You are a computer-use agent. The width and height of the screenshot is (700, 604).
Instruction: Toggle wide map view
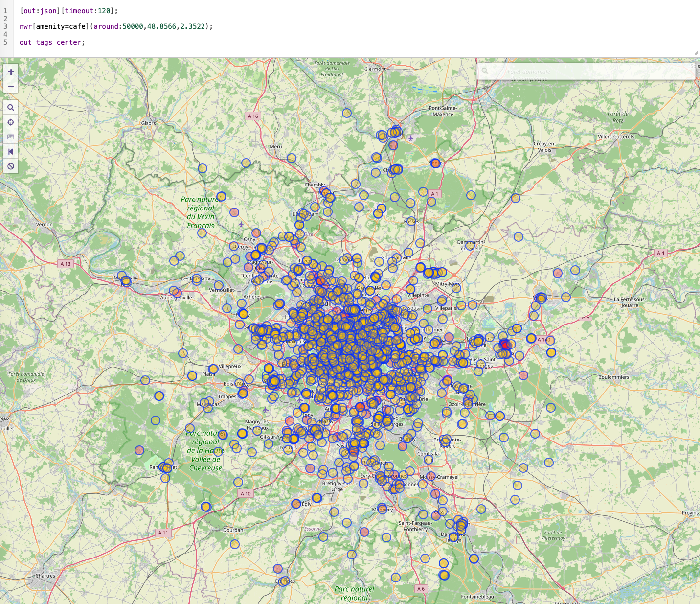(11, 152)
